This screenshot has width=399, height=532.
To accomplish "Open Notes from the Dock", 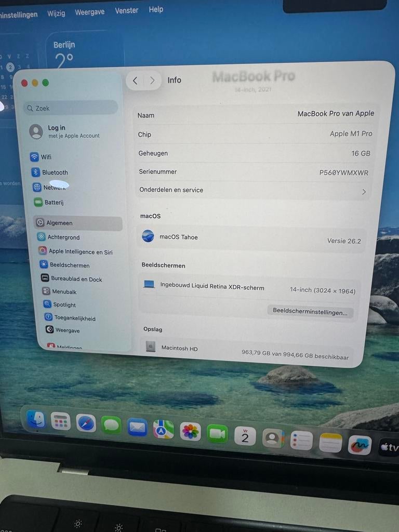I will 331,443.
